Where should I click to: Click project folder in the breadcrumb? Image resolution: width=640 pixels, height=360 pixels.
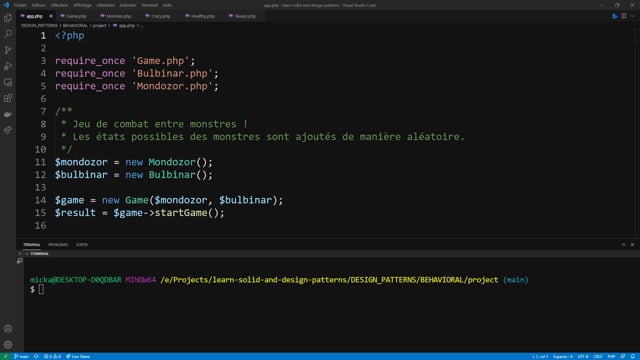click(99, 26)
